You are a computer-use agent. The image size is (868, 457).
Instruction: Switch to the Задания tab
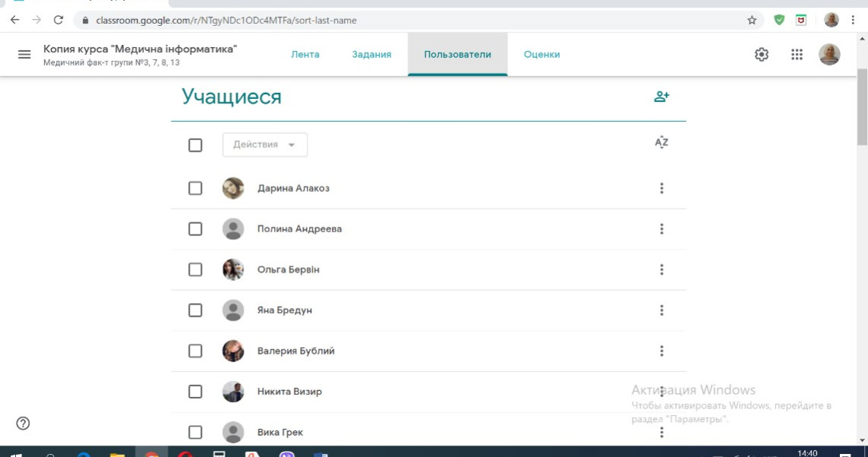tap(372, 54)
